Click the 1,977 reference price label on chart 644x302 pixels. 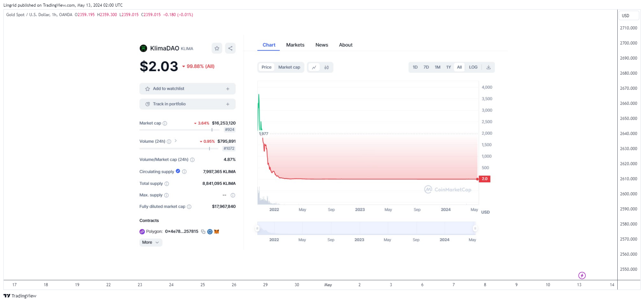pos(264,134)
